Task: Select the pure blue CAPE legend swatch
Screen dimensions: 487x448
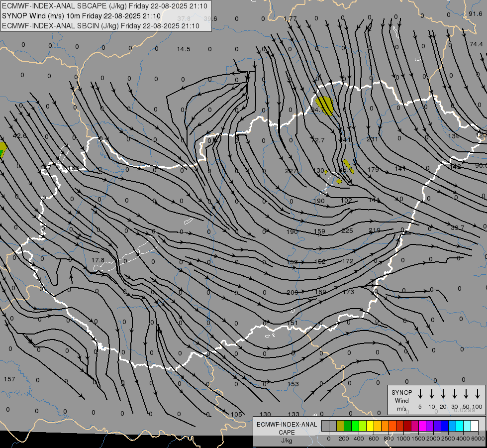Action: [444, 426]
